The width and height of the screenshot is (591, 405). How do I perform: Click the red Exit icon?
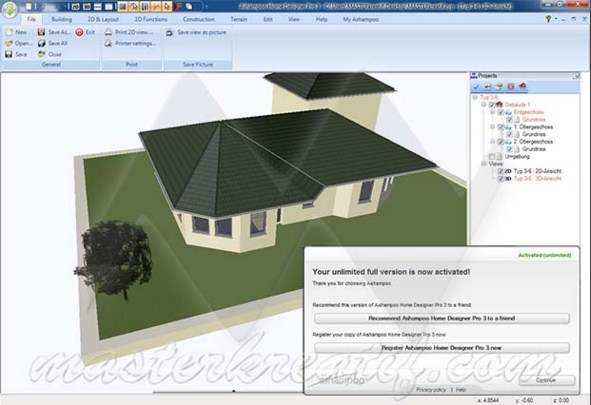(x=79, y=32)
